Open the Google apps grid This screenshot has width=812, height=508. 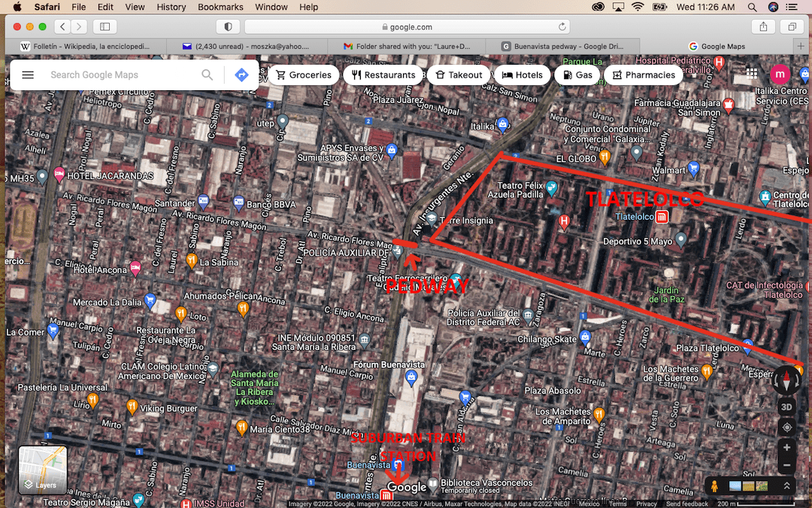click(751, 74)
